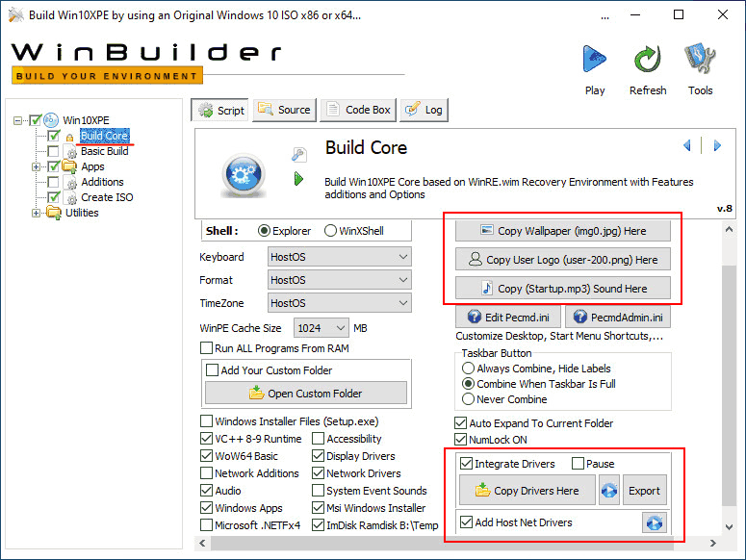Enable Run ALL Programs From RAM
This screenshot has width=746, height=560.
pyautogui.click(x=206, y=348)
